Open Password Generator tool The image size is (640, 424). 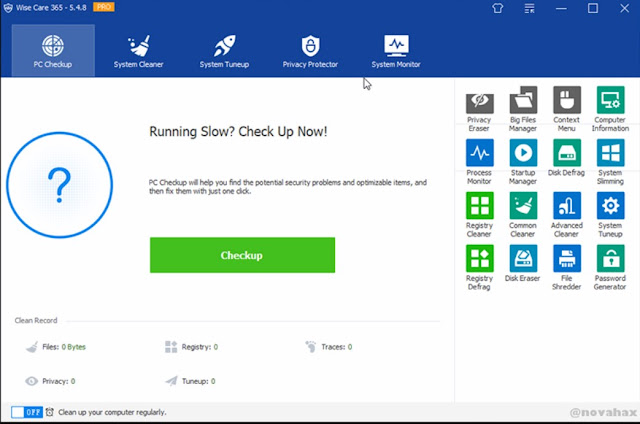[610, 267]
